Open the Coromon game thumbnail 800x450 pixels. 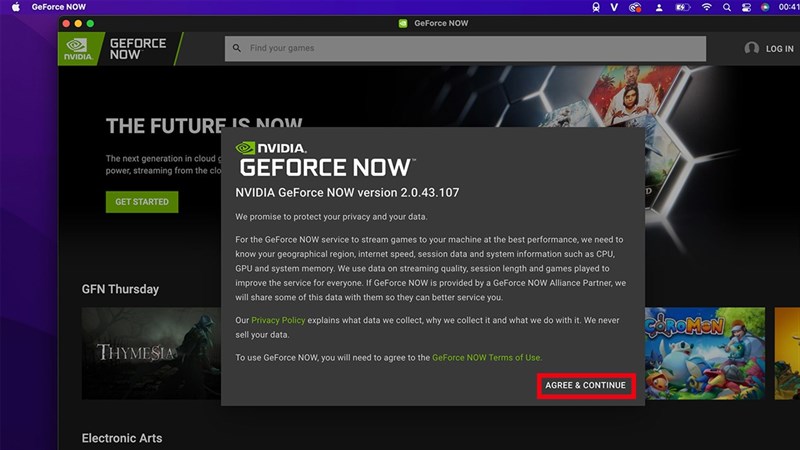[705, 353]
